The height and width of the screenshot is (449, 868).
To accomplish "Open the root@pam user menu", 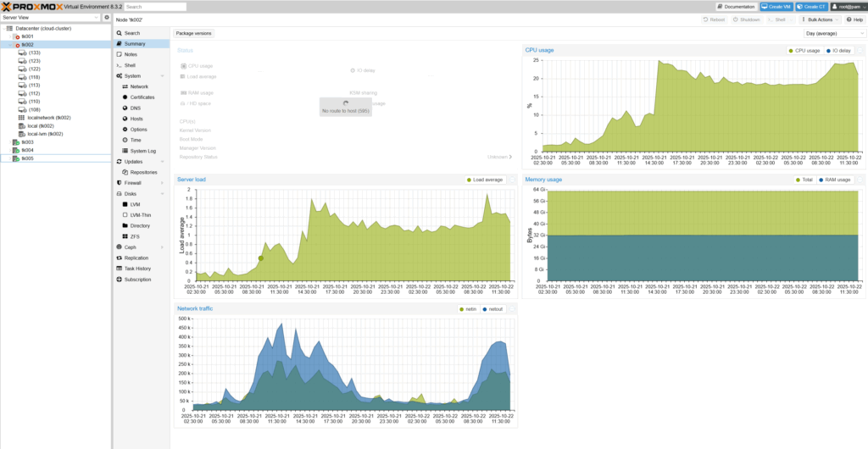I will pyautogui.click(x=847, y=6).
